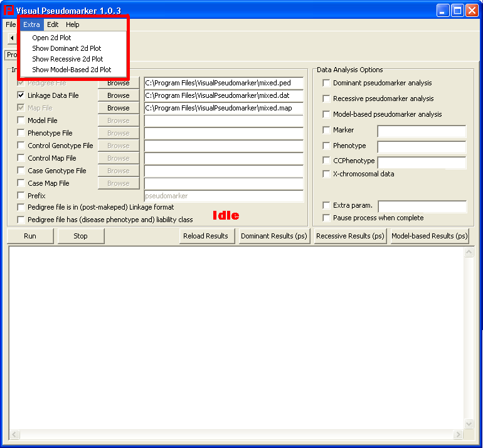Image resolution: width=483 pixels, height=448 pixels.
Task: Tick the Phenotype option checkbox
Action: (x=326, y=146)
